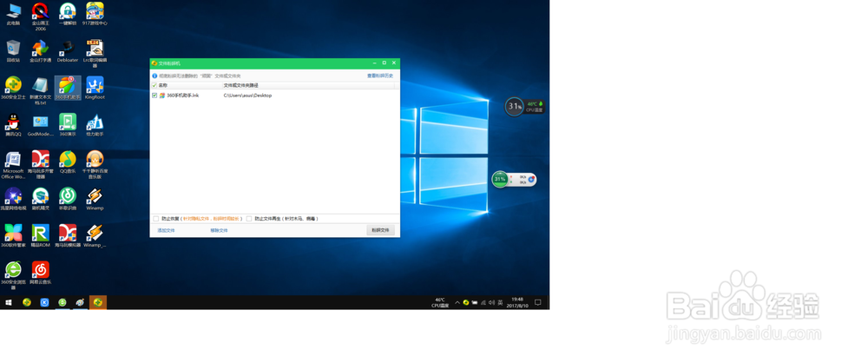This screenshot has width=868, height=363.
Task: Open the 360演示 desktop shortcut
Action: [68, 125]
